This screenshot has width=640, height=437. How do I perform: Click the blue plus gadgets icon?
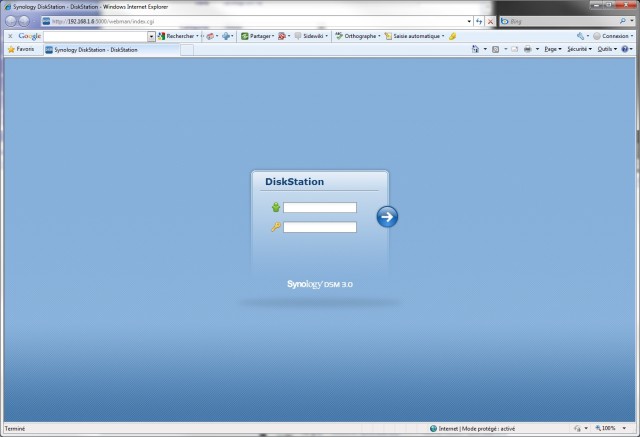(226, 36)
